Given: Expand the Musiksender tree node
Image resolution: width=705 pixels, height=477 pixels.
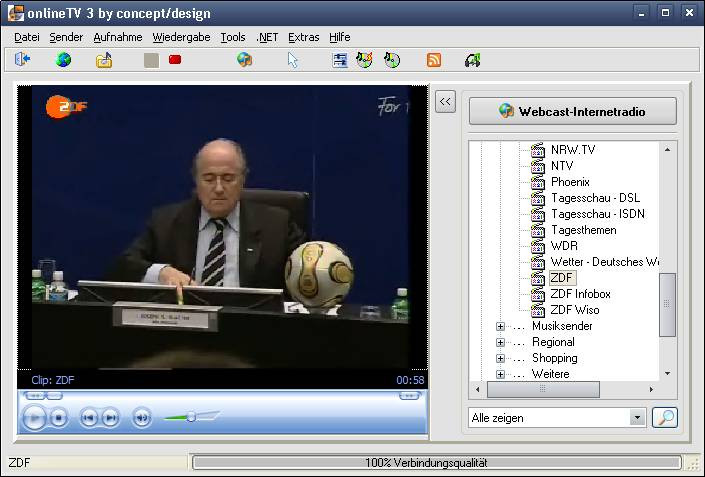Looking at the screenshot, I should pos(500,326).
